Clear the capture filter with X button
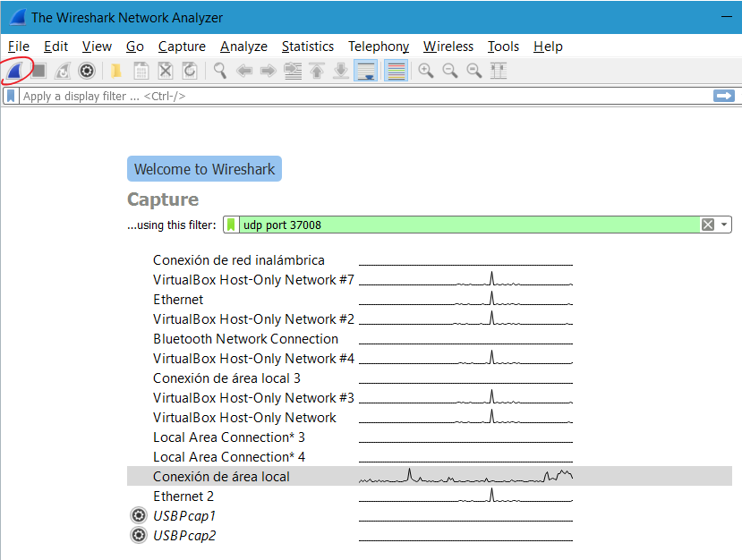The height and width of the screenshot is (560, 742). (708, 225)
